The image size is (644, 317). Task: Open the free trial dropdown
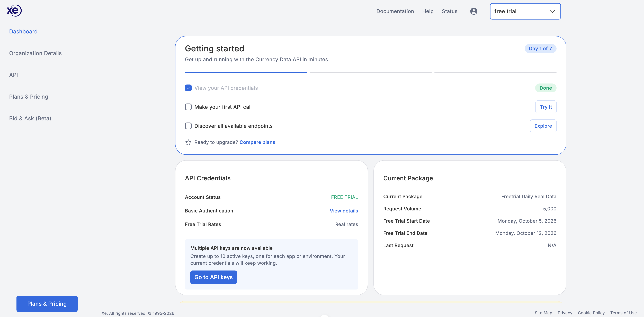tap(525, 11)
